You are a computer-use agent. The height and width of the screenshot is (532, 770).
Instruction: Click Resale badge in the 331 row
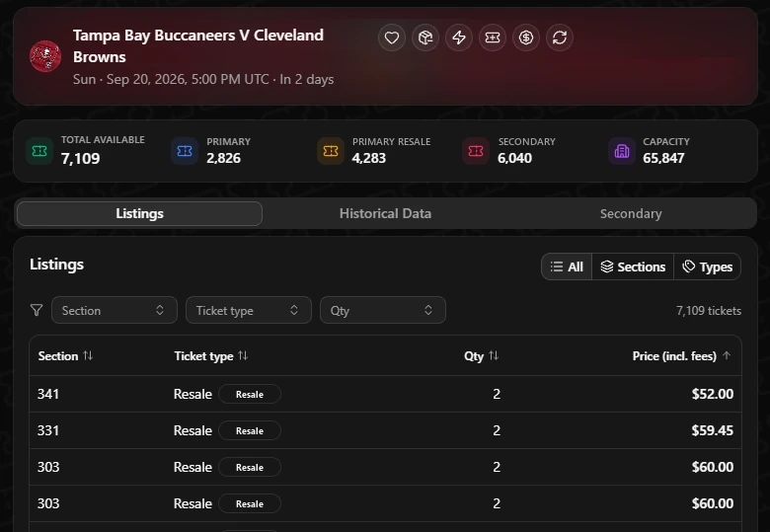tap(250, 430)
